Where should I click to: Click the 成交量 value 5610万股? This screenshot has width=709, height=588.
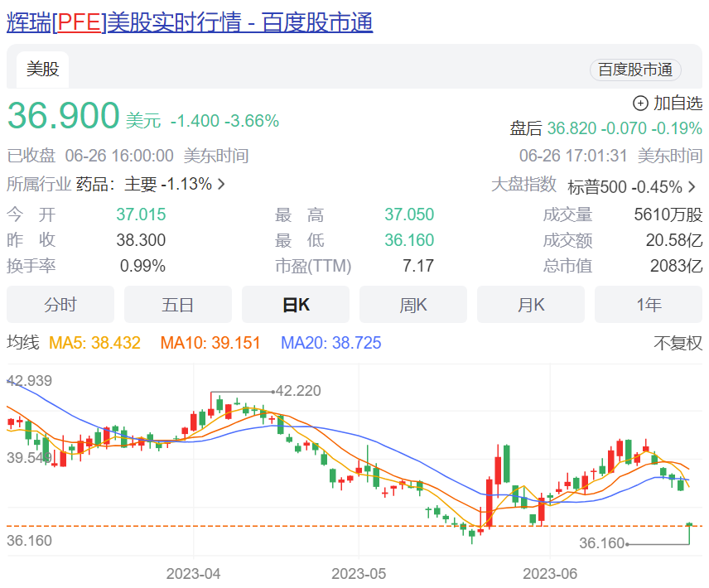[x=668, y=214]
